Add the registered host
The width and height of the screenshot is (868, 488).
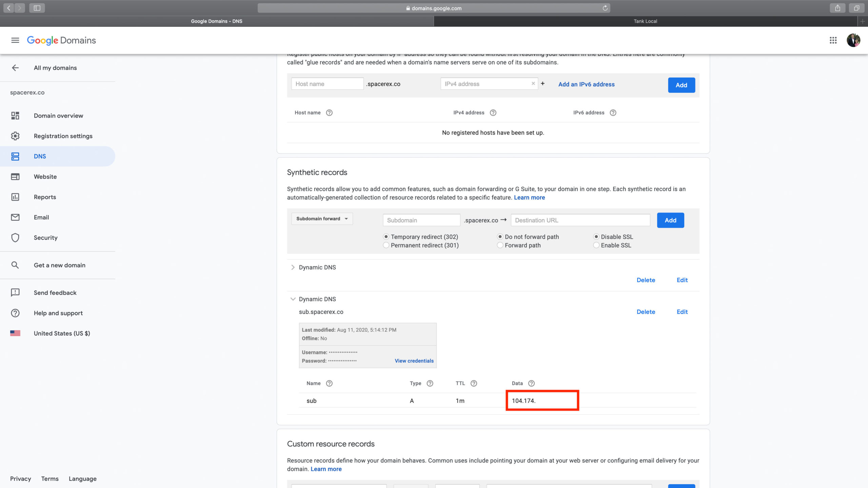point(681,85)
